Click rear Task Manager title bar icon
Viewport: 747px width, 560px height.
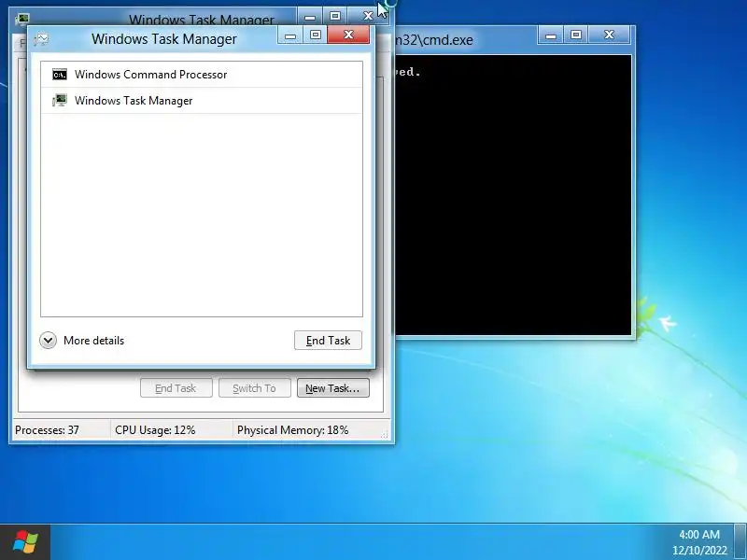coord(21,19)
